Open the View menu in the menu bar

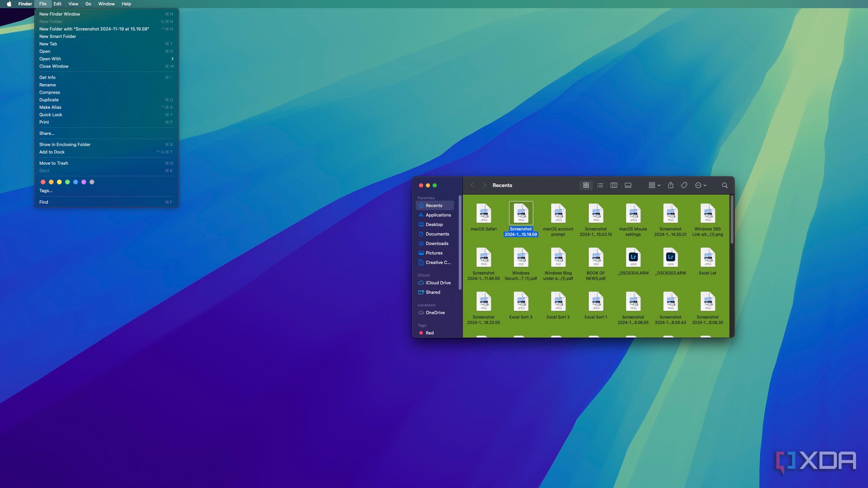(x=73, y=4)
